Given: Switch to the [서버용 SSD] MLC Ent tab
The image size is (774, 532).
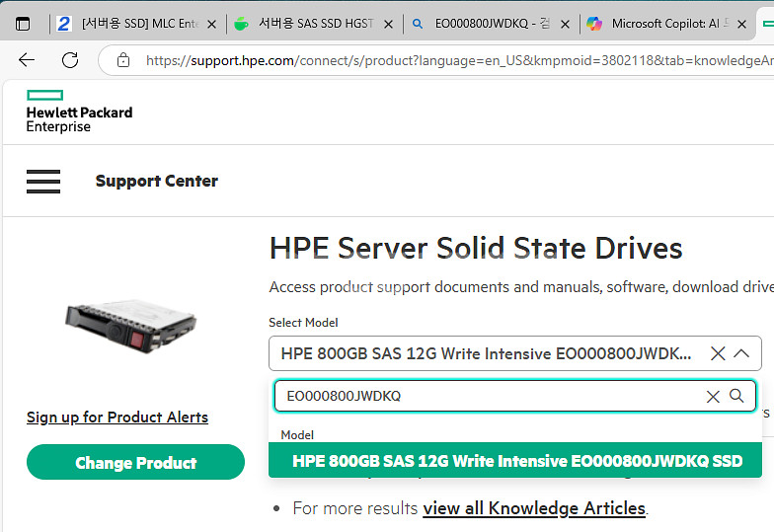Looking at the screenshot, I should [136, 24].
